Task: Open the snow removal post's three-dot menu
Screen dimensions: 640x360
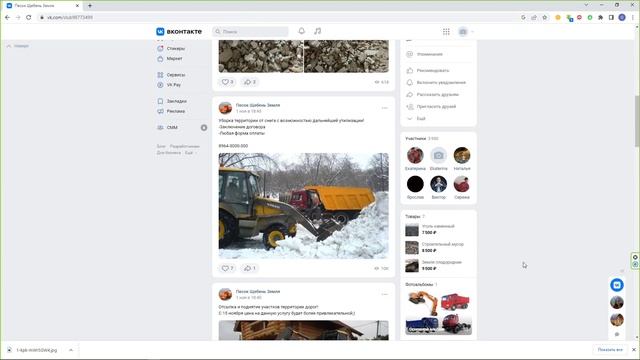Action: (x=384, y=108)
